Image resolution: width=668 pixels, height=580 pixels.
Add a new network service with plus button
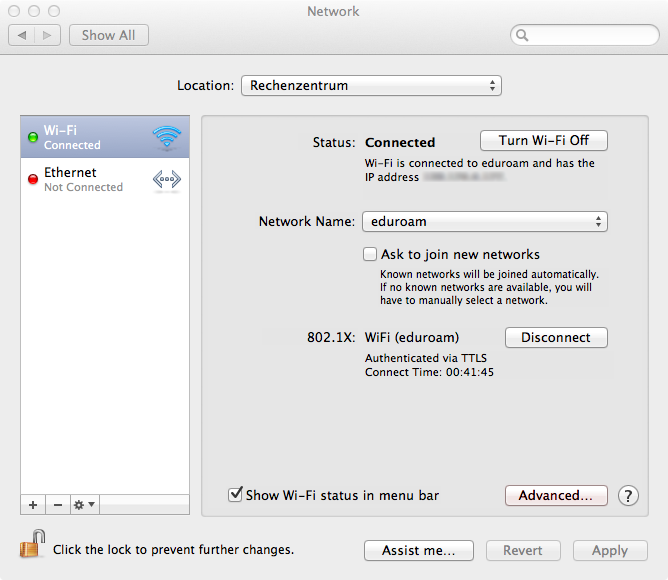tap(33, 505)
